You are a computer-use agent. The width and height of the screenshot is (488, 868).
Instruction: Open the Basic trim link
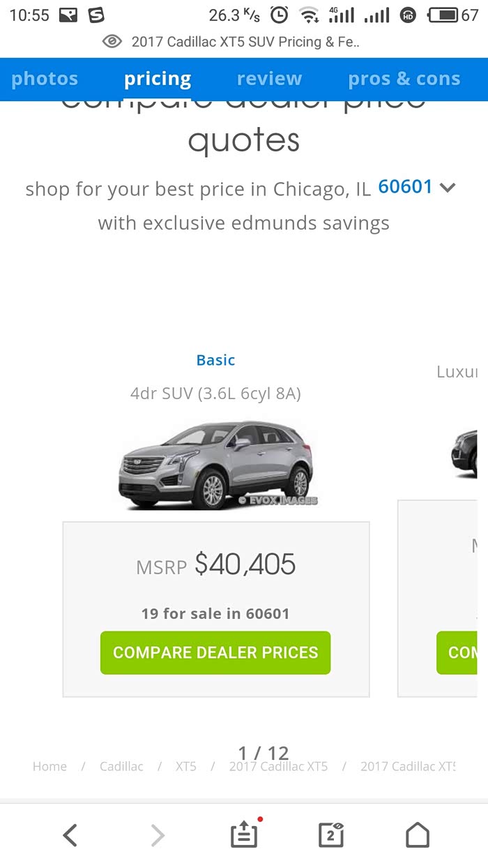point(215,360)
